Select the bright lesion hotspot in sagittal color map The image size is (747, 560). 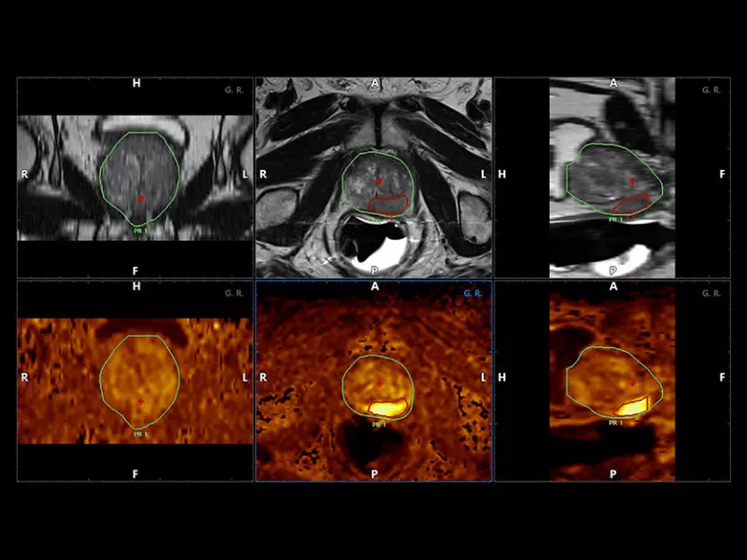click(x=634, y=406)
